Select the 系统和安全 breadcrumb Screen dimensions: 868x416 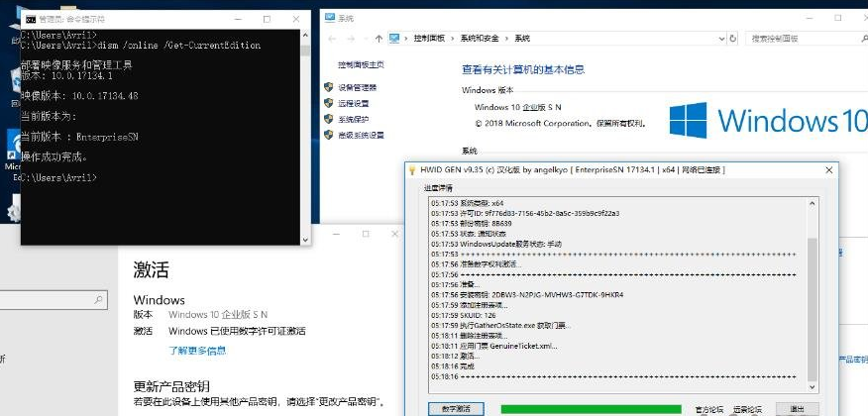coord(479,39)
